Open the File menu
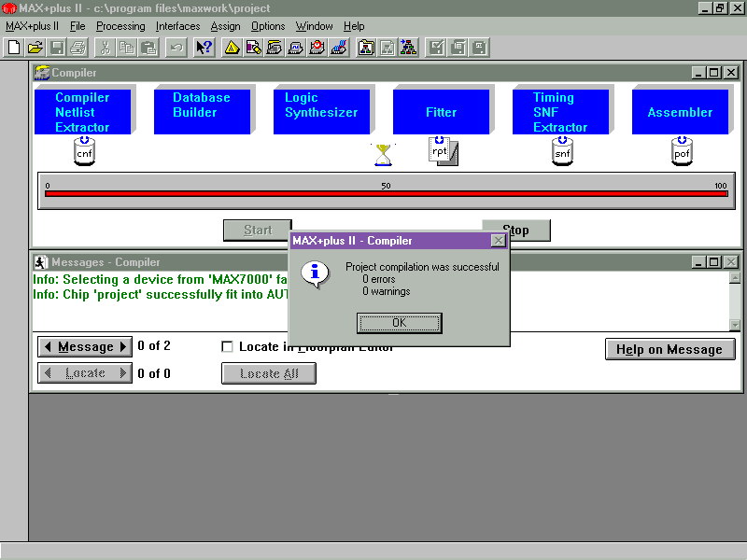Image resolution: width=747 pixels, height=560 pixels. pos(78,26)
